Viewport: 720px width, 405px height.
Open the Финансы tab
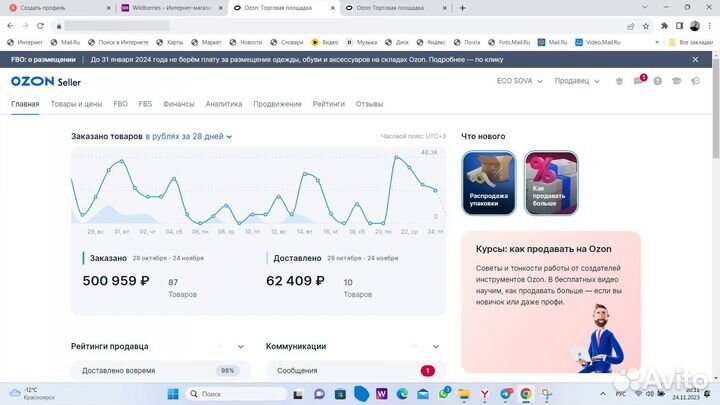[179, 104]
